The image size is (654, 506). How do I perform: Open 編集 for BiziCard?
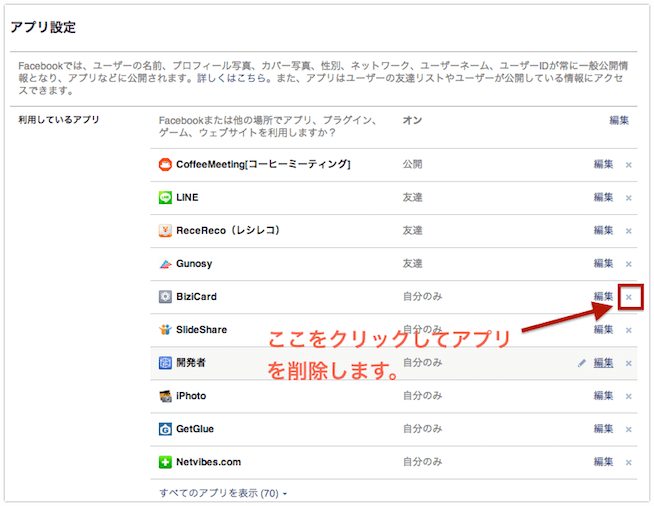click(x=604, y=297)
